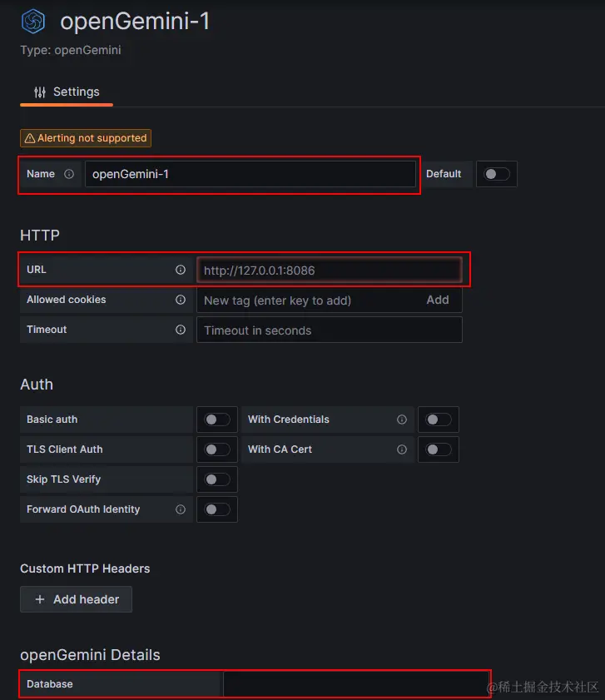Enable the Skip TLS Verify toggle

click(x=217, y=479)
